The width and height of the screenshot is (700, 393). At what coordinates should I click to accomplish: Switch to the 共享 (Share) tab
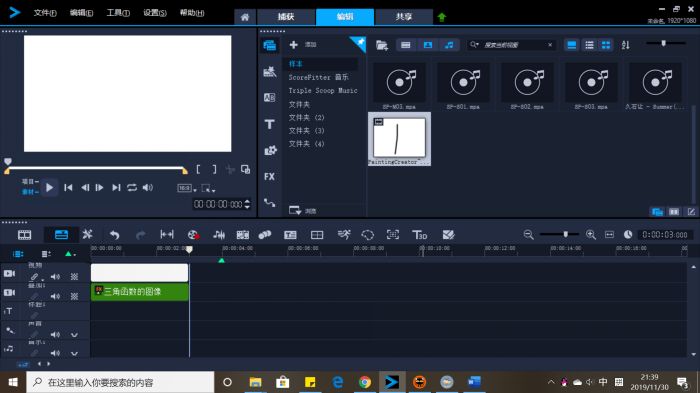[x=404, y=17]
